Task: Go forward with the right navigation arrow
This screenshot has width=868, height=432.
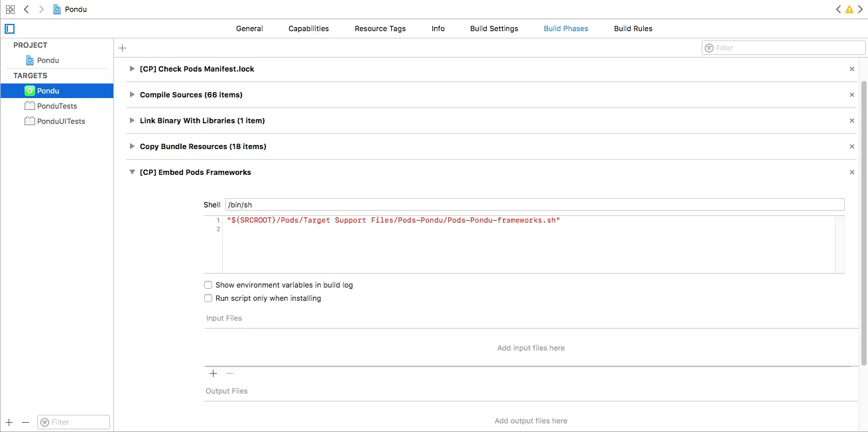Action: pos(41,9)
